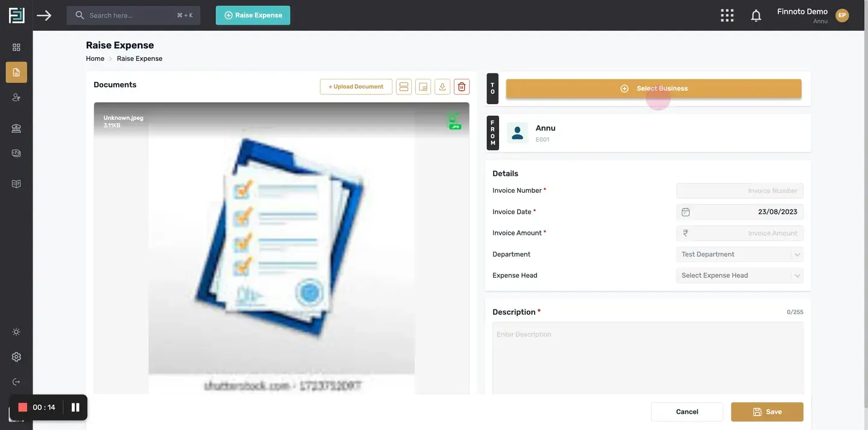Click the Department label
Image resolution: width=868 pixels, height=430 pixels.
point(511,254)
